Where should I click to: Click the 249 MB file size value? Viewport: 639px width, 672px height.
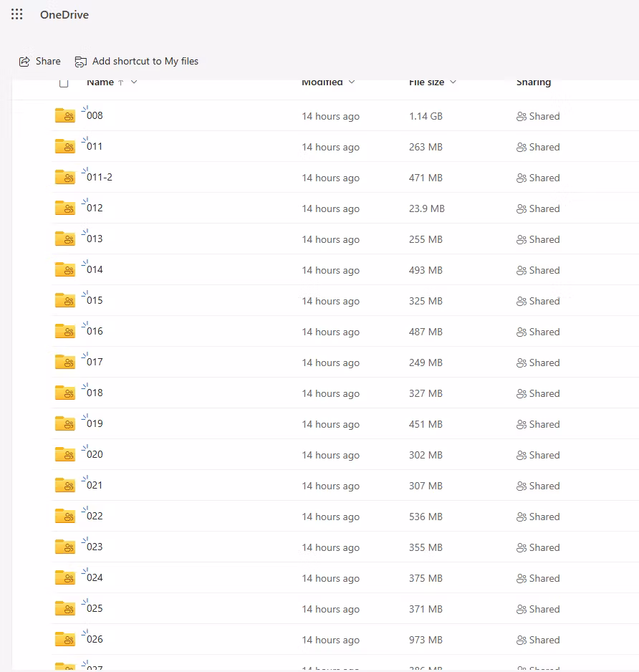tap(426, 363)
